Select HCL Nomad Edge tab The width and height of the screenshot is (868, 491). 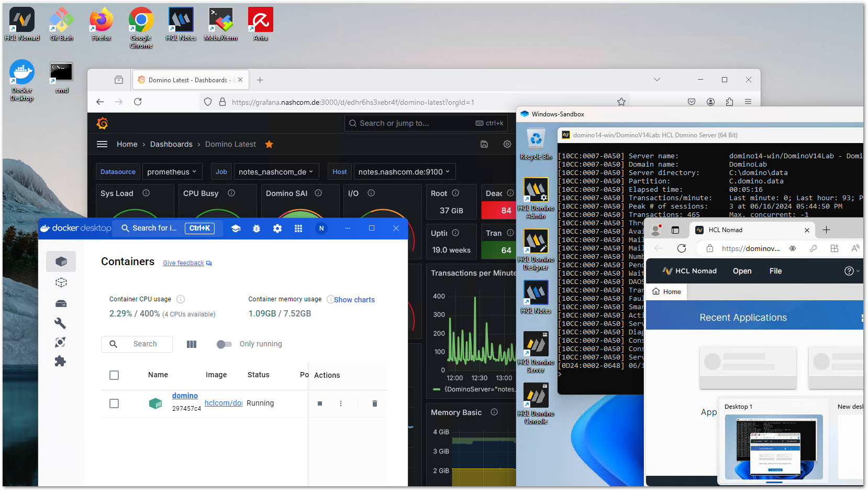[x=752, y=230]
